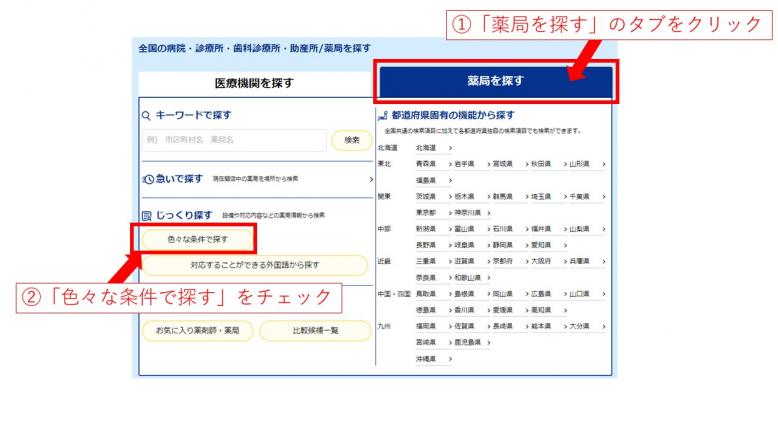Click the magnifier icon beside キーワードで探す

click(x=146, y=116)
